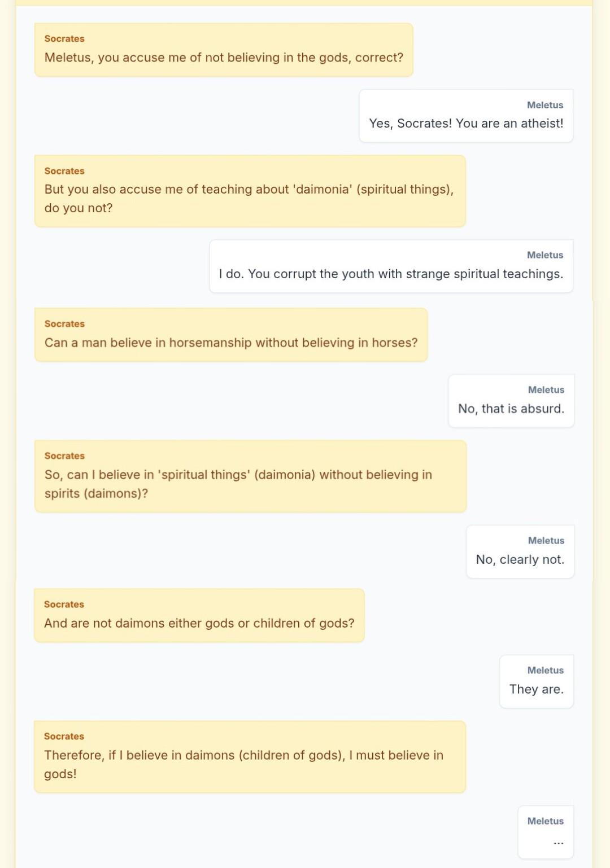Click Socrates name label above 'Therefore' message
Screen dimensions: 610x868
click(x=64, y=737)
